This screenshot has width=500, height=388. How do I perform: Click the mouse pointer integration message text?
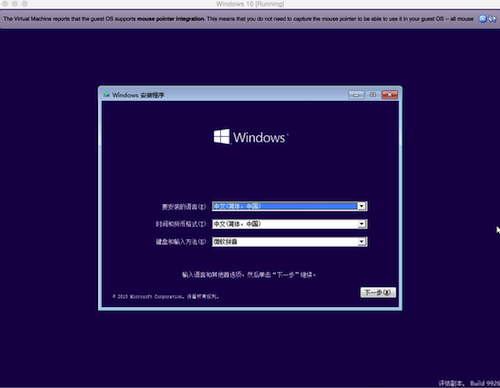pyautogui.click(x=238, y=19)
